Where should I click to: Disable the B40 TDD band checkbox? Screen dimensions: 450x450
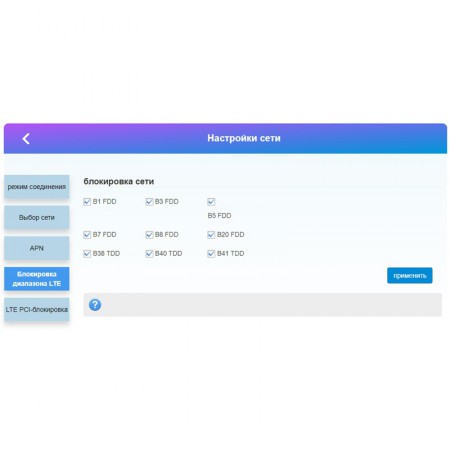coord(149,254)
